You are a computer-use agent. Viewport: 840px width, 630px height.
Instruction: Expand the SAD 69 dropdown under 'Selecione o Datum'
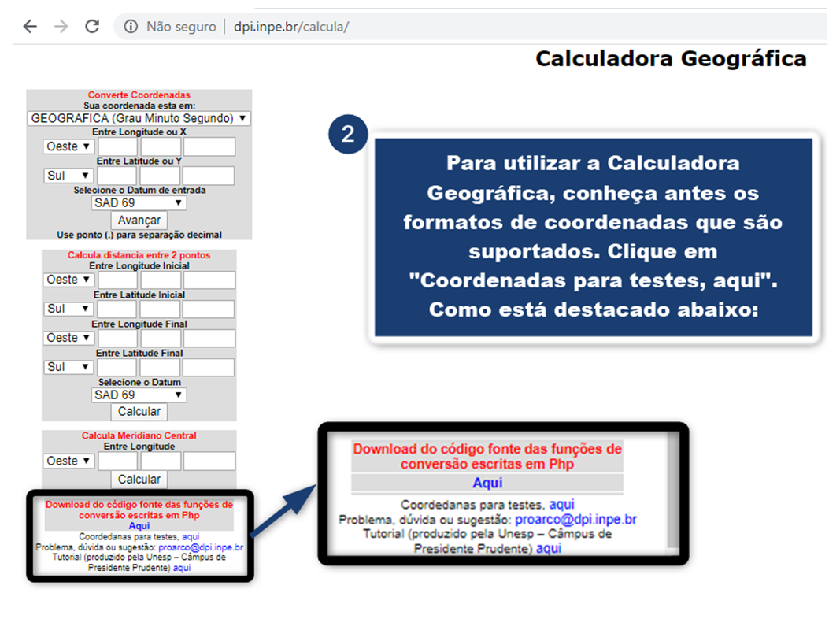click(x=139, y=395)
